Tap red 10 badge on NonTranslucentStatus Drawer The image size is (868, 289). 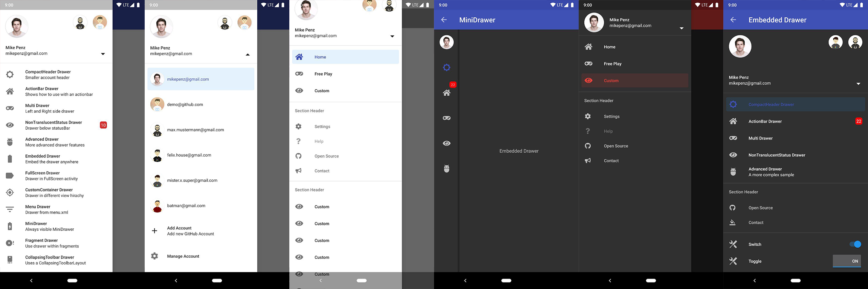point(103,125)
